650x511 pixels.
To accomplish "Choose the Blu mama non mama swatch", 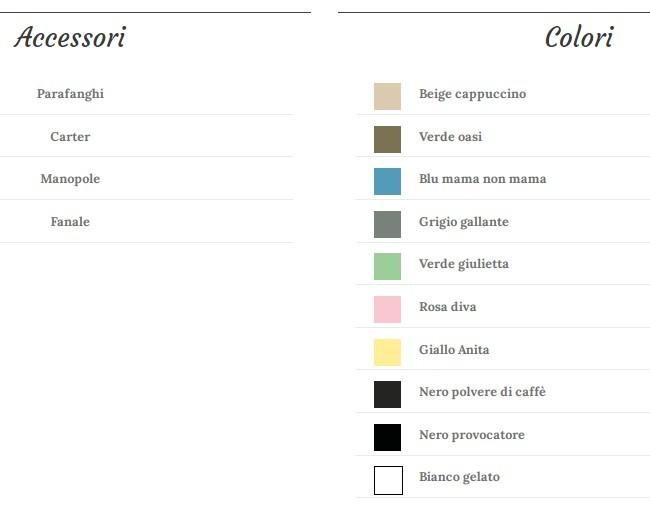I will click(x=387, y=181).
